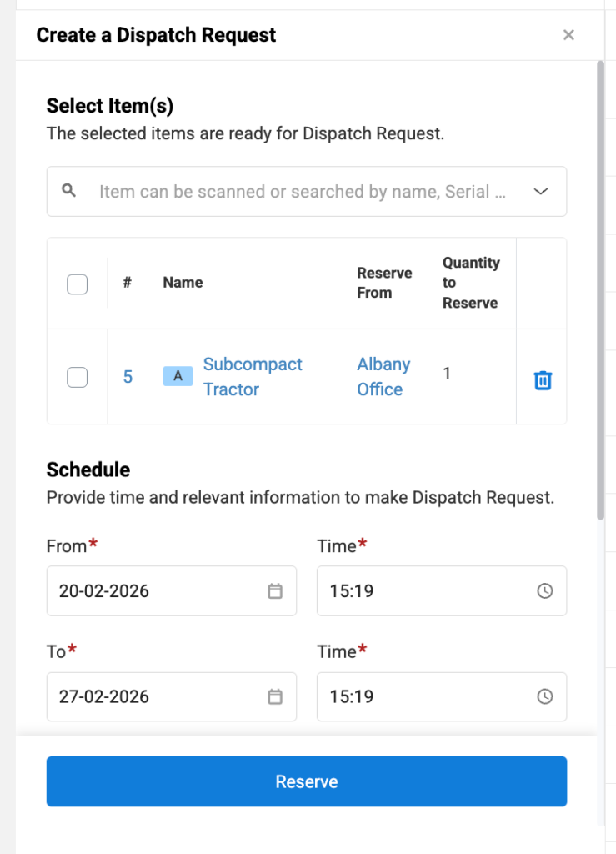
Task: Click the blue 'A' asset badge
Action: (x=178, y=376)
